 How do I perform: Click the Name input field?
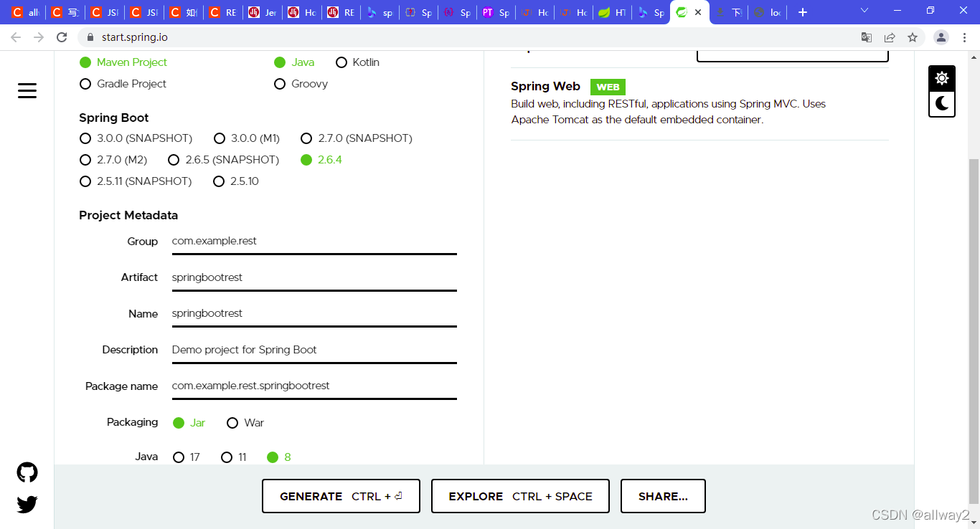tap(314, 313)
